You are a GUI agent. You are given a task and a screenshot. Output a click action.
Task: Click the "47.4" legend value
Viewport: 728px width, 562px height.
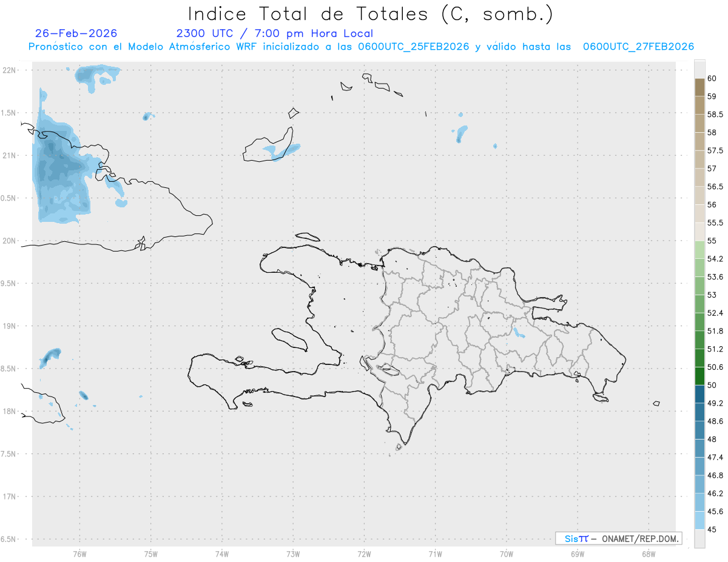coord(715,457)
